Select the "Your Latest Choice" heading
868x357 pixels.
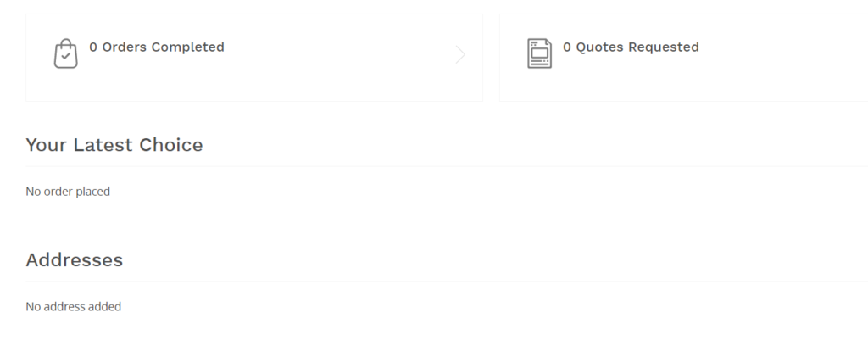pyautogui.click(x=114, y=145)
